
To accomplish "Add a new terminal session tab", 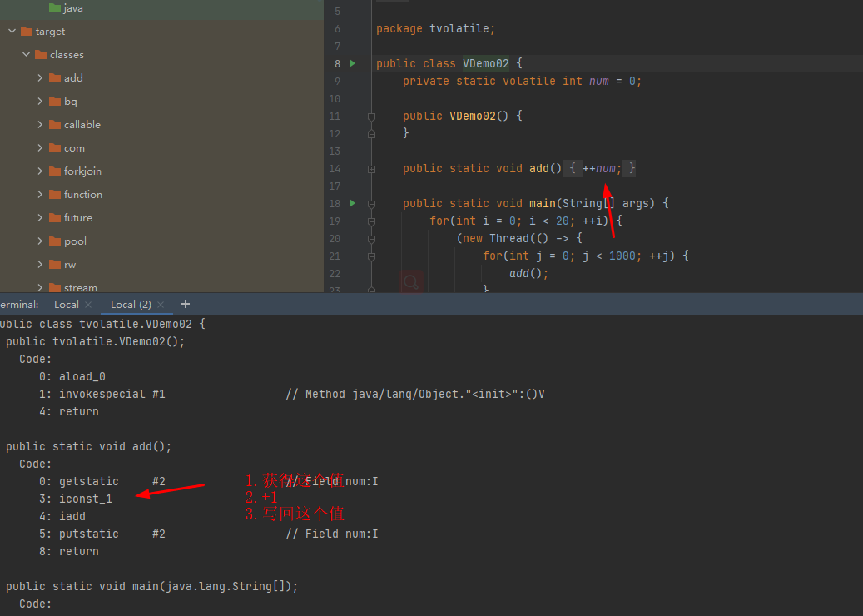I will click(186, 304).
